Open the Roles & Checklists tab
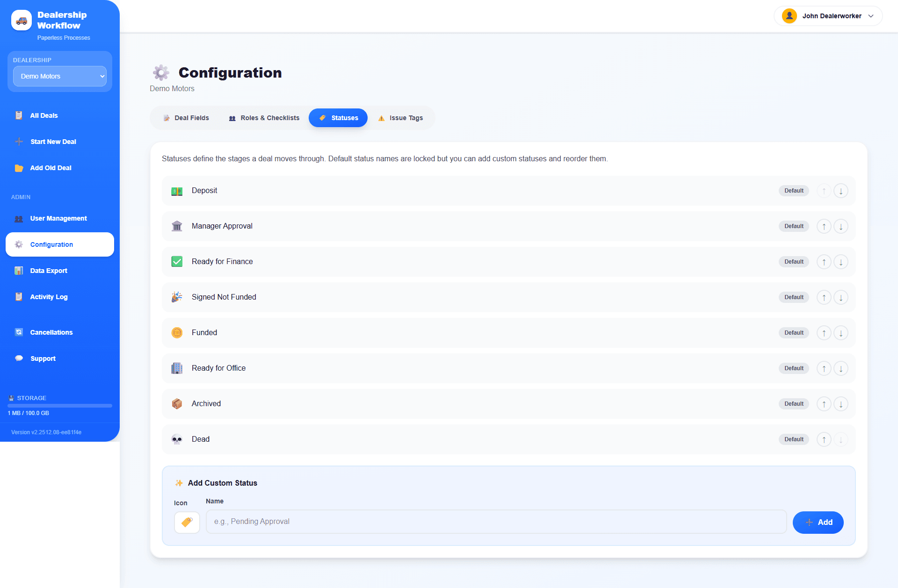 [x=264, y=118]
